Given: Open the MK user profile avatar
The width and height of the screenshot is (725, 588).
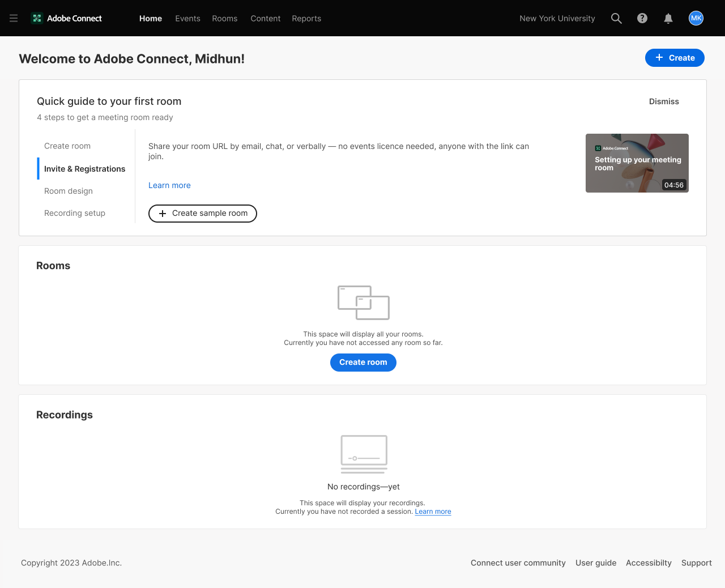Looking at the screenshot, I should [696, 18].
